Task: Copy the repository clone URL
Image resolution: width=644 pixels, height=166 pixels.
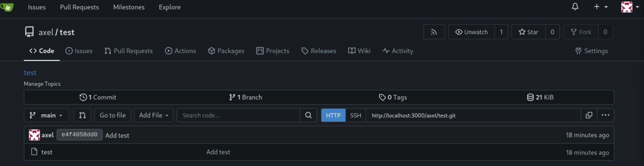Action: [x=589, y=115]
